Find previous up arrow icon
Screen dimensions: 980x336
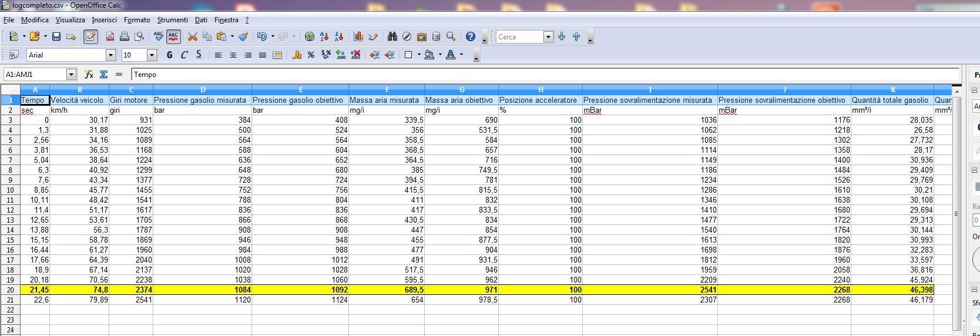[576, 36]
